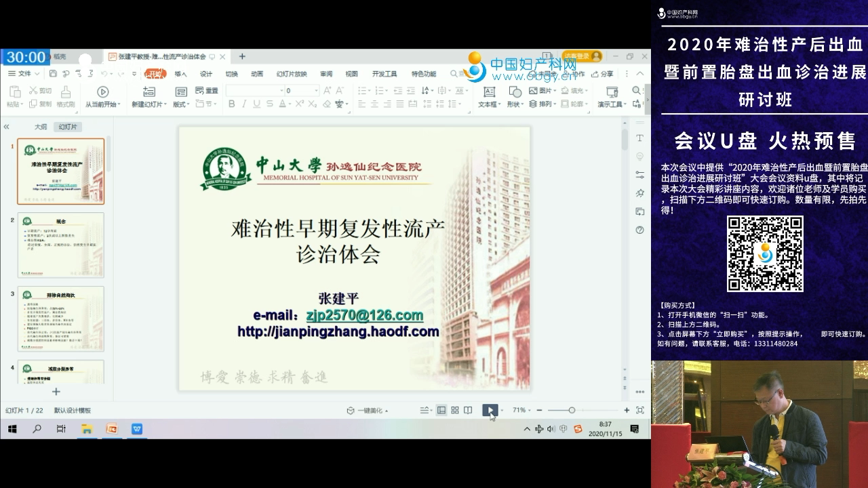
Task: Start slideshow from status bar play button
Action: coord(488,411)
